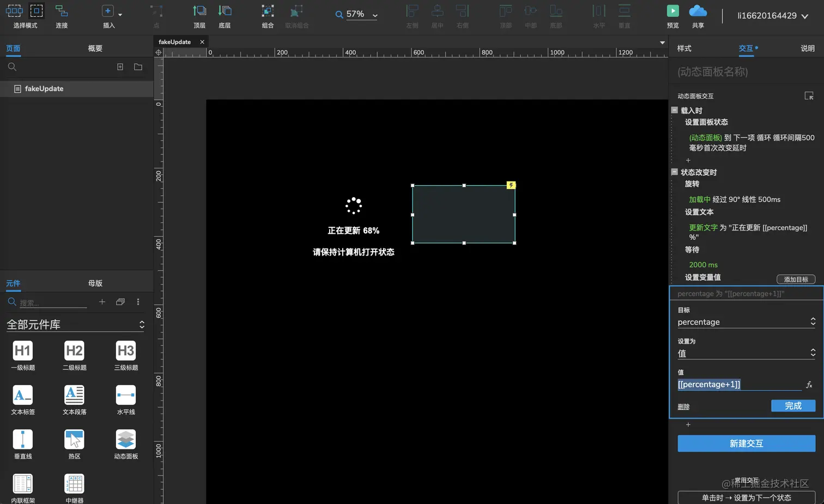This screenshot has height=504, width=824.
Task: Switch to the 交互 interactions tab
Action: point(746,48)
